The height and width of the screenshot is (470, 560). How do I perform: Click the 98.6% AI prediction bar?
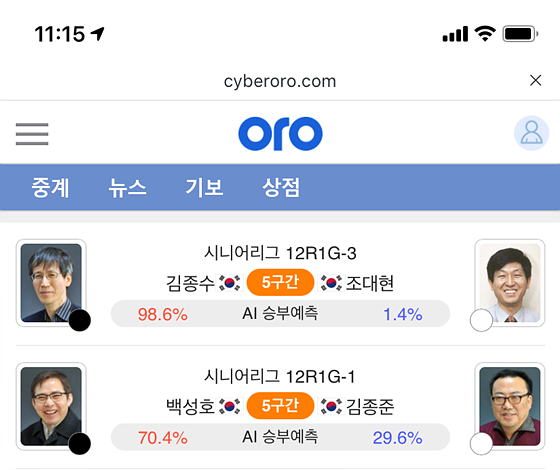[280, 314]
